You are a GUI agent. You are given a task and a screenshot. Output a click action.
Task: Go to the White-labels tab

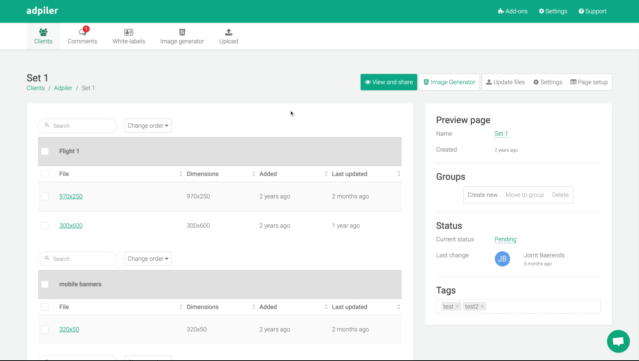pyautogui.click(x=129, y=36)
